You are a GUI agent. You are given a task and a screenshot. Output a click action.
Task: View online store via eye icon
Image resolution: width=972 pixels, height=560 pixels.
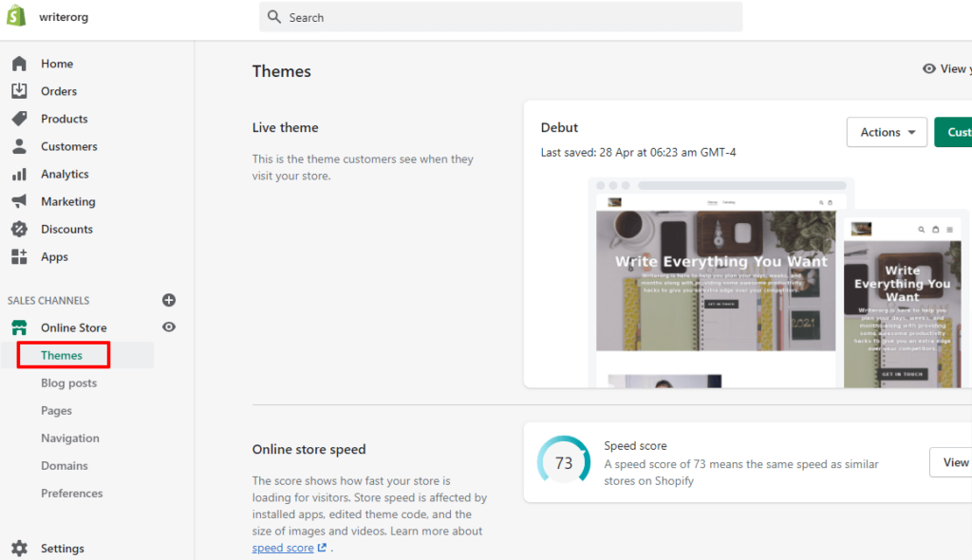coord(169,327)
